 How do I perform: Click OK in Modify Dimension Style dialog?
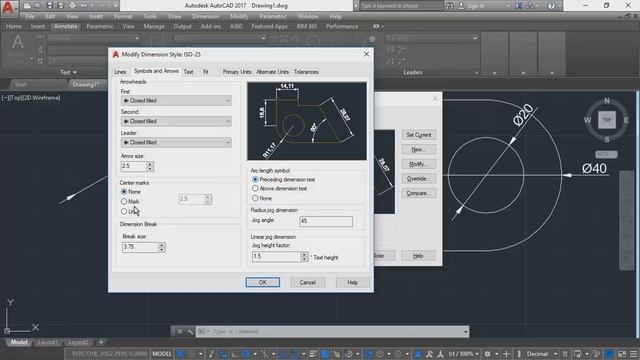[x=262, y=282]
